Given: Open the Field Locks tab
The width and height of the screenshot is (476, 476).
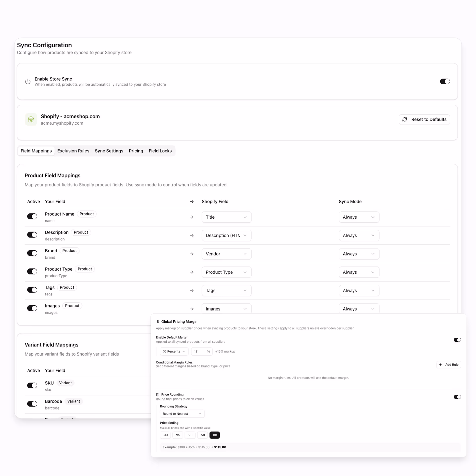Looking at the screenshot, I should coord(160,151).
